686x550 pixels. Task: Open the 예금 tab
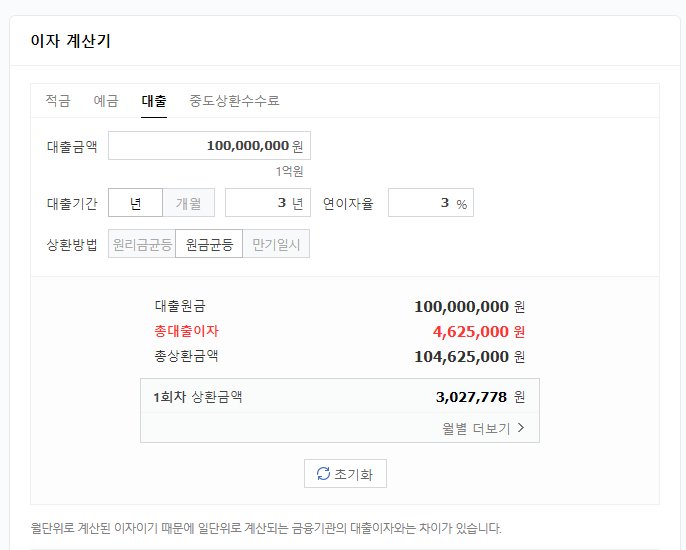point(106,101)
